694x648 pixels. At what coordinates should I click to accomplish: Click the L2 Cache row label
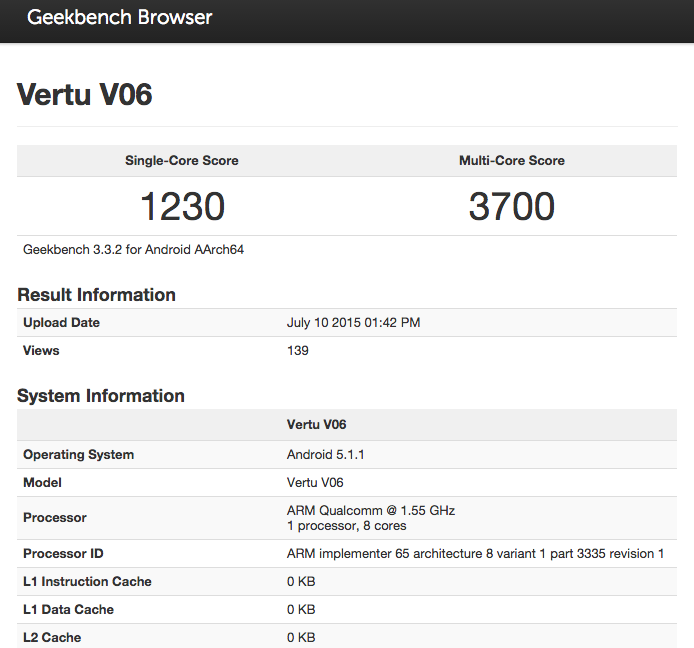click(52, 638)
